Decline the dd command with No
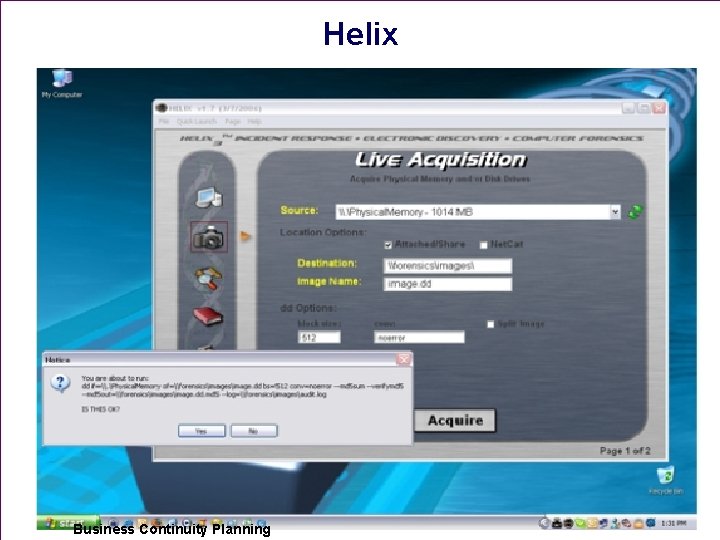The height and width of the screenshot is (540, 720). [x=254, y=431]
